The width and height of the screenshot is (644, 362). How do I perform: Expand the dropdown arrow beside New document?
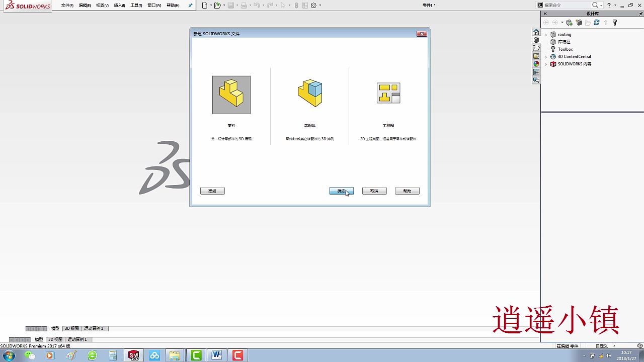[211, 6]
